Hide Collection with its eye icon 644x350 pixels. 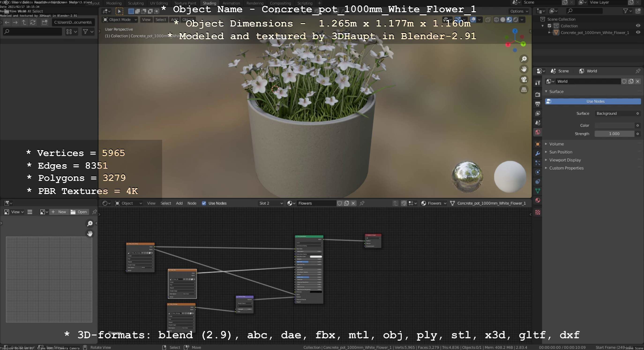tap(638, 26)
